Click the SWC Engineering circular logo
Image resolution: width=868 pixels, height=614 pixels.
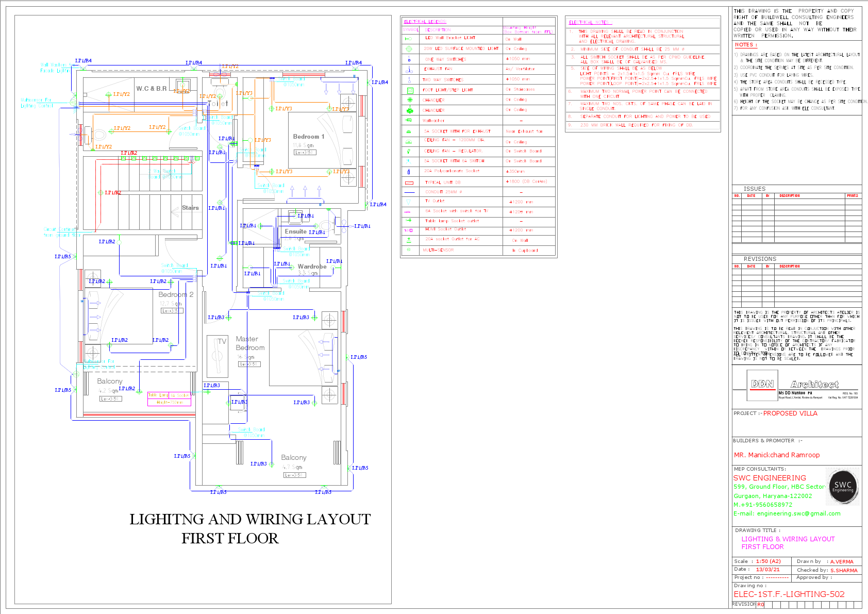point(842,486)
